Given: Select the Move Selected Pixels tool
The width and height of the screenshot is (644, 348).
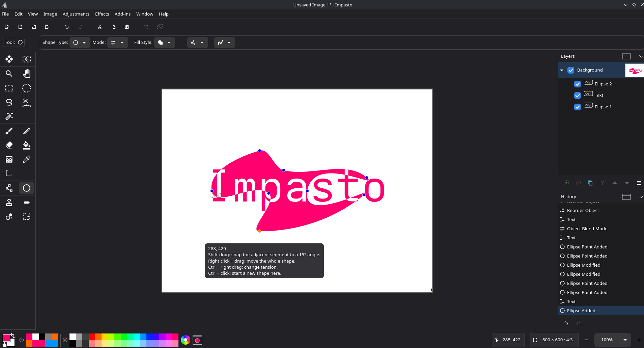Looking at the screenshot, I should point(9,59).
